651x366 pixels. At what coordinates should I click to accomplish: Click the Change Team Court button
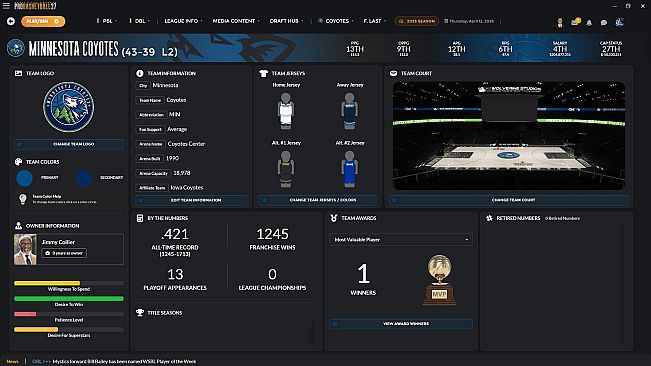click(x=509, y=200)
